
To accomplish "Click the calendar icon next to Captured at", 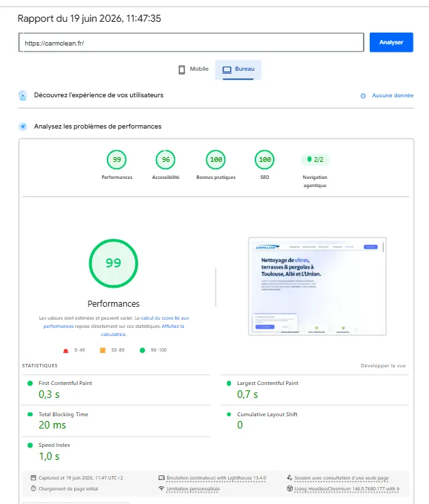I will pyautogui.click(x=33, y=477).
